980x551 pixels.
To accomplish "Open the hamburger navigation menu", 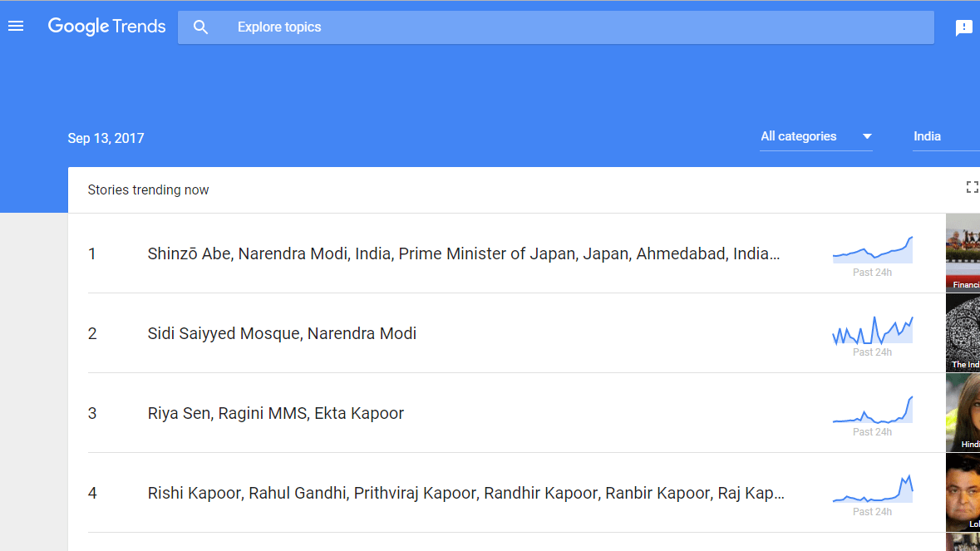I will (16, 27).
